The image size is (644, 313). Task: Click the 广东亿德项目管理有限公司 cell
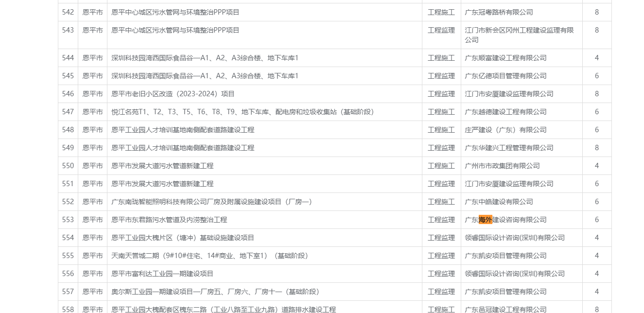505,76
